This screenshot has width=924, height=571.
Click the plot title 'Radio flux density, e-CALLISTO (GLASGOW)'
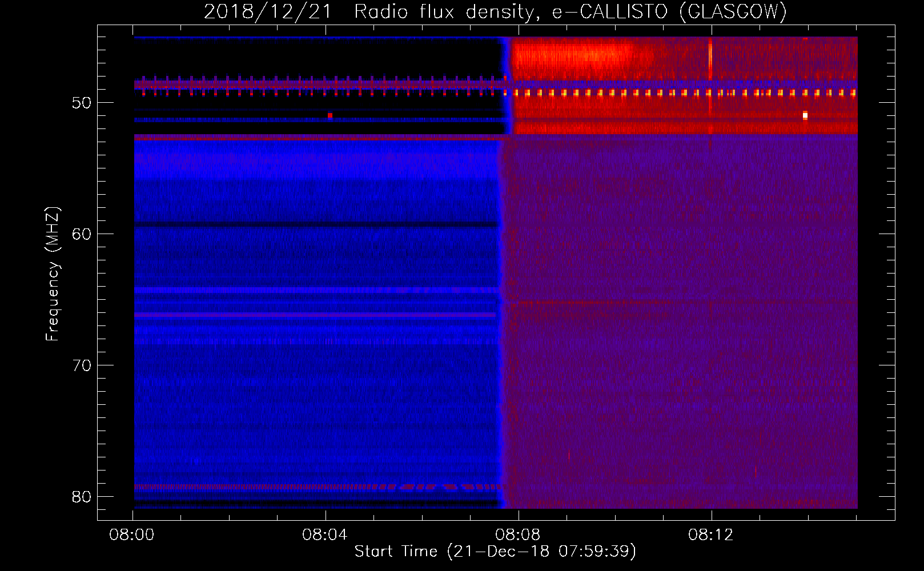coord(571,11)
